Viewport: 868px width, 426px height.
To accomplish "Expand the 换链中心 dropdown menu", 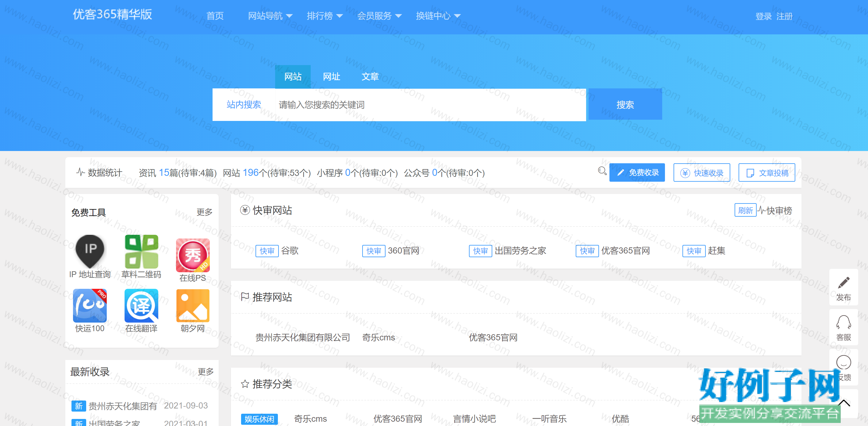I will point(438,16).
